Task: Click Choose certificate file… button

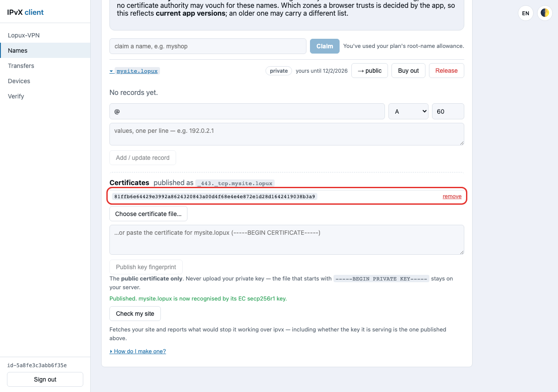Action: (148, 214)
